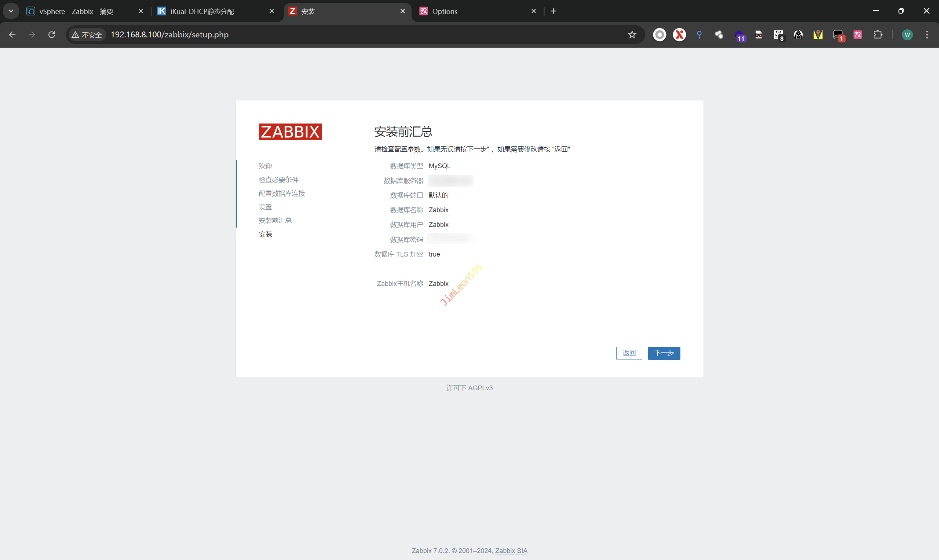939x560 pixels.
Task: Close the Options tab
Action: [x=533, y=11]
